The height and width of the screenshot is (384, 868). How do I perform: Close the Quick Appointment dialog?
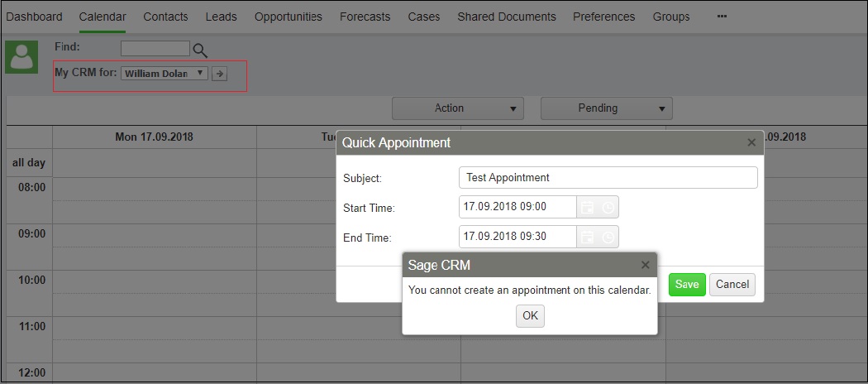click(x=751, y=142)
